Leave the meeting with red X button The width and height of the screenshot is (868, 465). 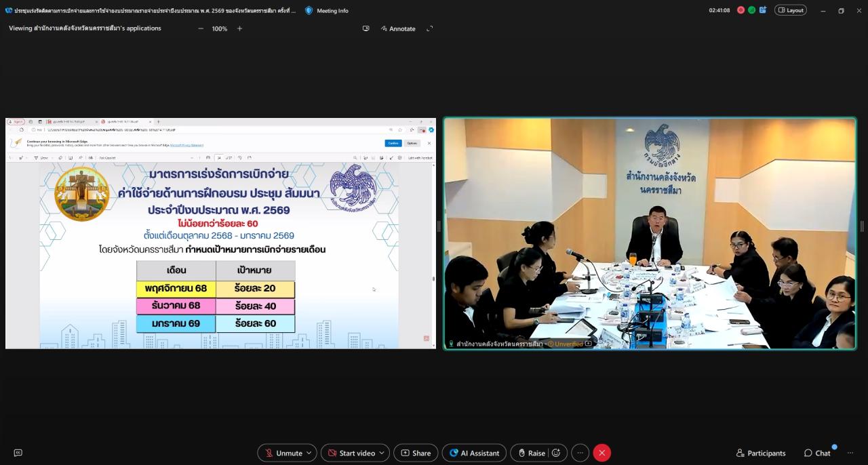pos(601,453)
